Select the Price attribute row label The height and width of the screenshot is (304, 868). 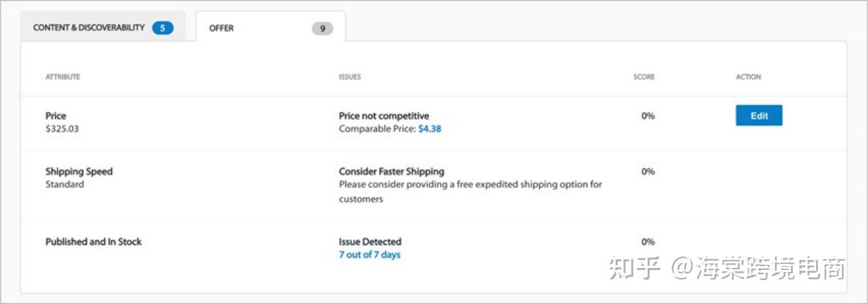coord(56,116)
